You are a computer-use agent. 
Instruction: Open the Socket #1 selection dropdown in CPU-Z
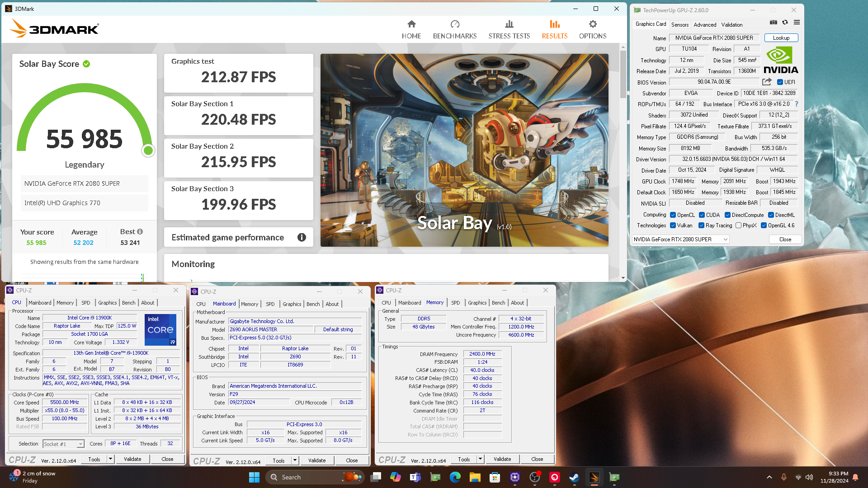[x=64, y=444]
